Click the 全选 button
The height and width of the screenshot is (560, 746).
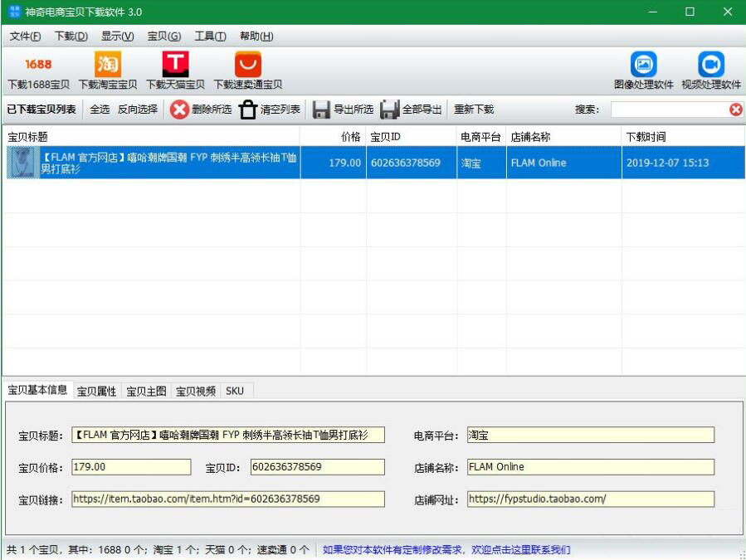coord(100,110)
